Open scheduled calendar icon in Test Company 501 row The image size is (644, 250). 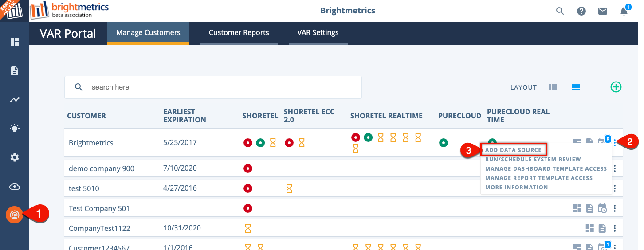pos(602,208)
